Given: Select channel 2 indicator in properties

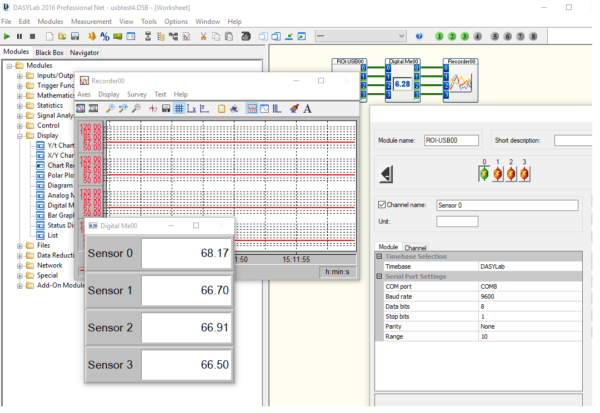Looking at the screenshot, I should pos(511,174).
